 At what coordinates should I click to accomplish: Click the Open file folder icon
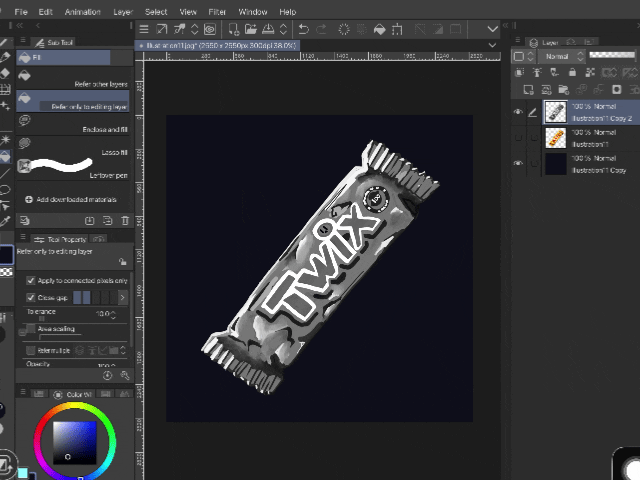tap(251, 29)
